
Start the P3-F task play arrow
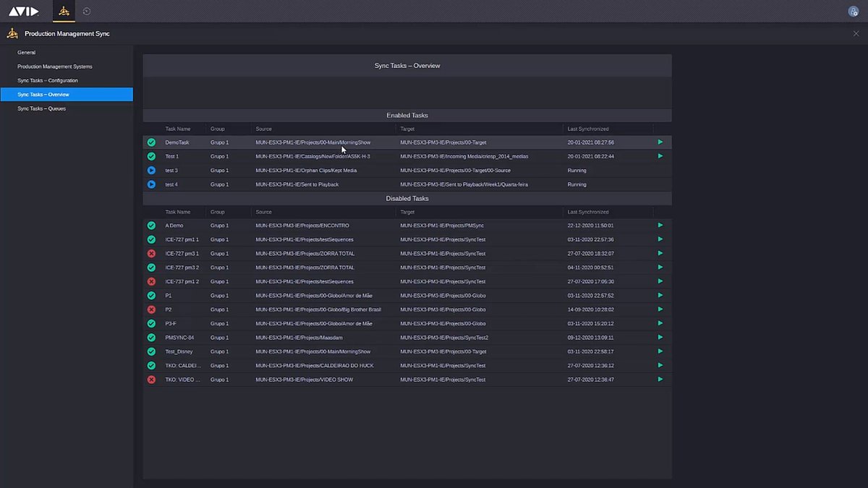(660, 323)
